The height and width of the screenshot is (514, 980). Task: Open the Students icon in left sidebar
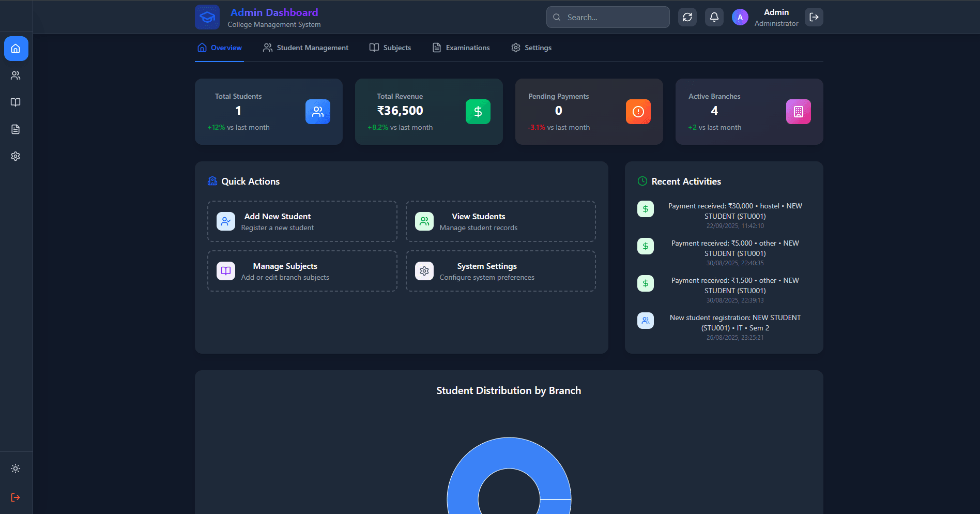(16, 75)
